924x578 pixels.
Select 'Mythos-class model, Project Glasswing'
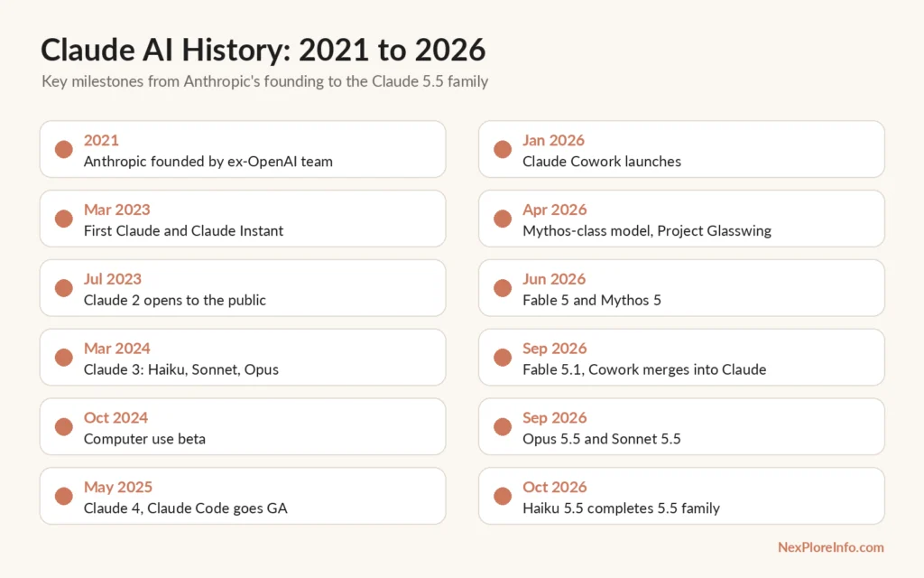[x=647, y=230]
